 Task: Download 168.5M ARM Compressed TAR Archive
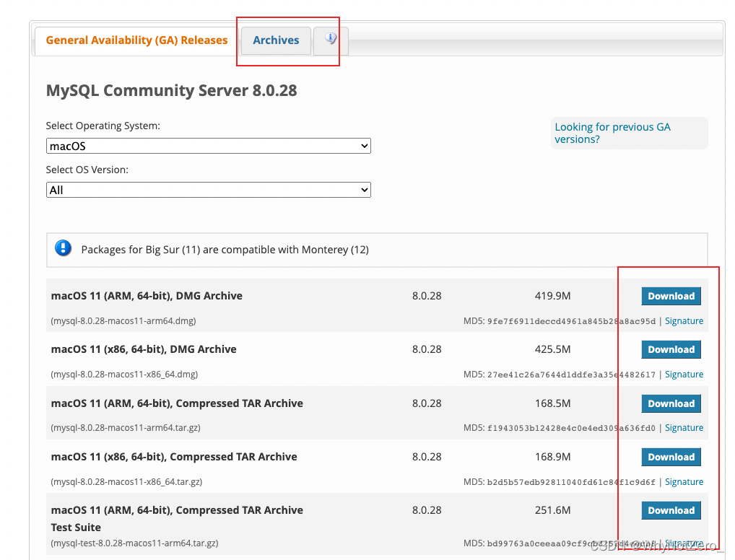pos(671,403)
